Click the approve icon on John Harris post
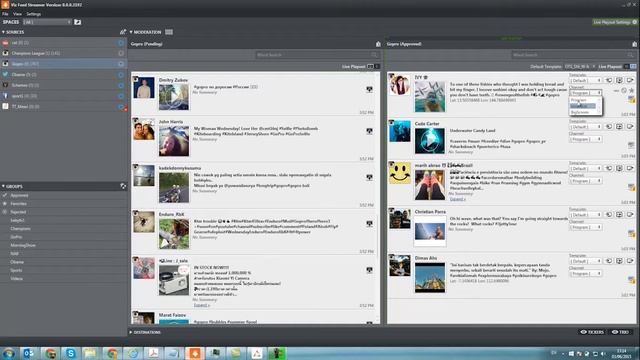640x360 pixels. (x=369, y=131)
